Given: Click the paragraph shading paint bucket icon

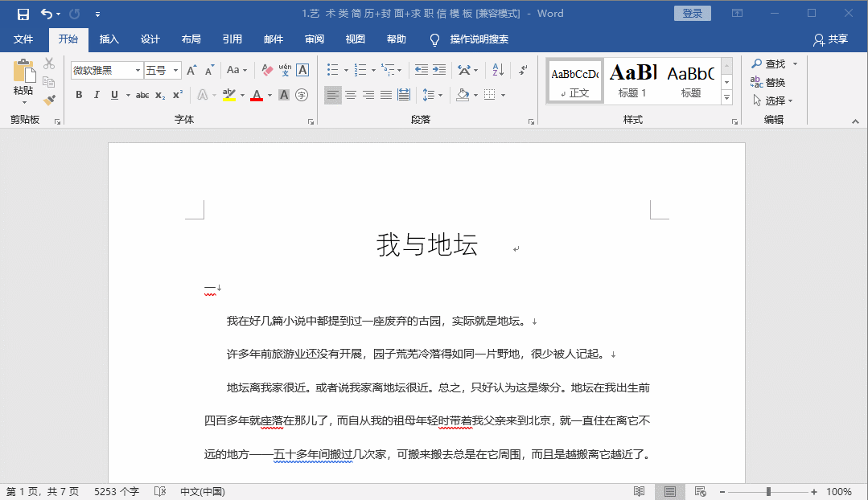Looking at the screenshot, I should pyautogui.click(x=462, y=95).
